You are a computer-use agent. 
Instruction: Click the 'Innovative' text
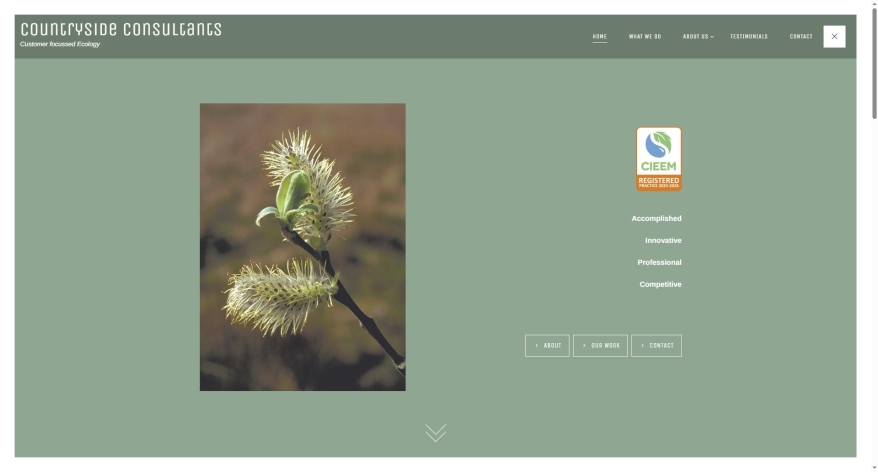663,240
